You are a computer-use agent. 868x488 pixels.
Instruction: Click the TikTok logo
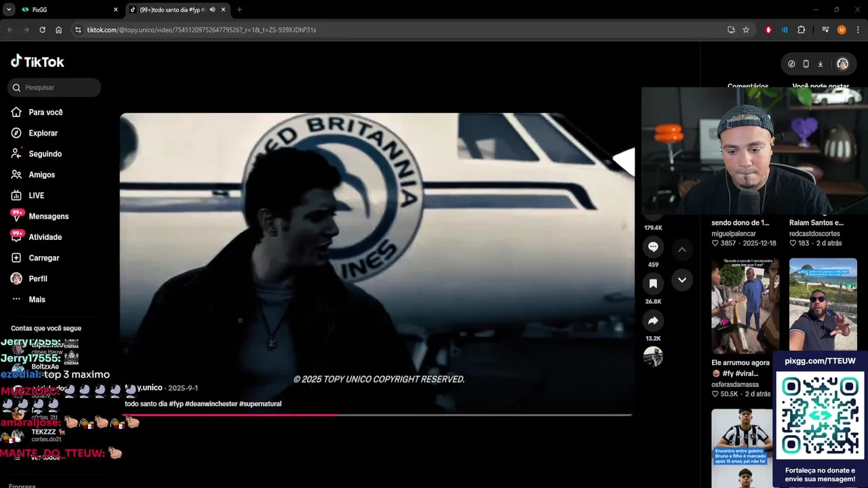point(37,62)
